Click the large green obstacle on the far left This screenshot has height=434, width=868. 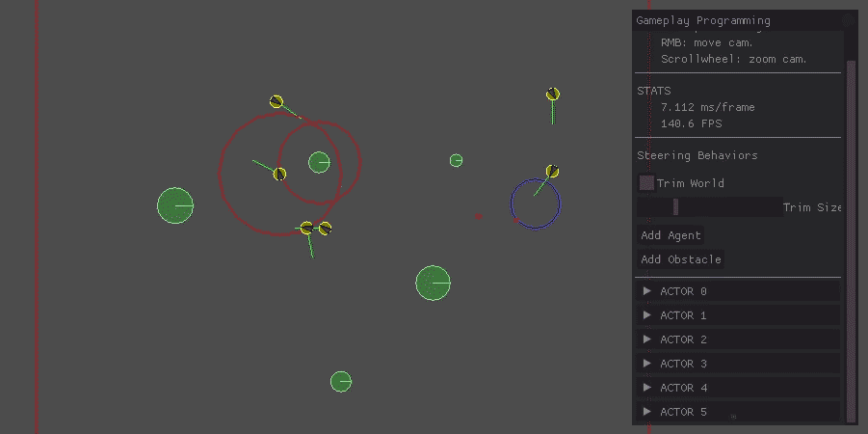click(174, 205)
